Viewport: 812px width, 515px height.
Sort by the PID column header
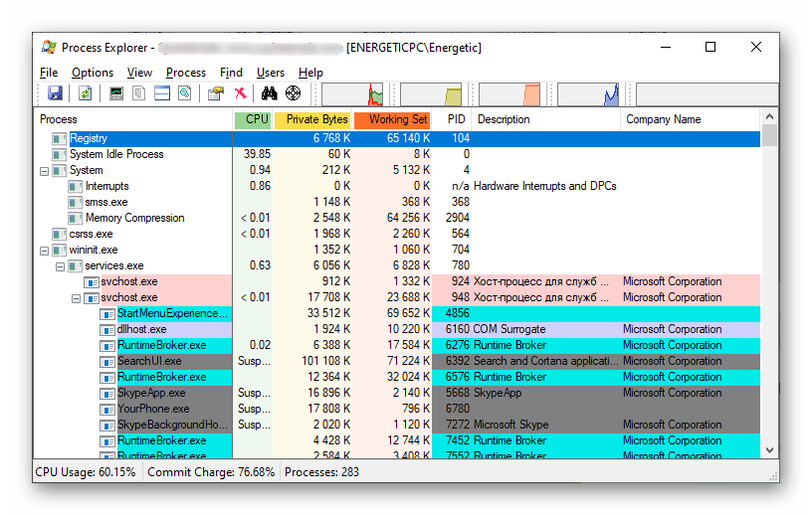coord(452,119)
